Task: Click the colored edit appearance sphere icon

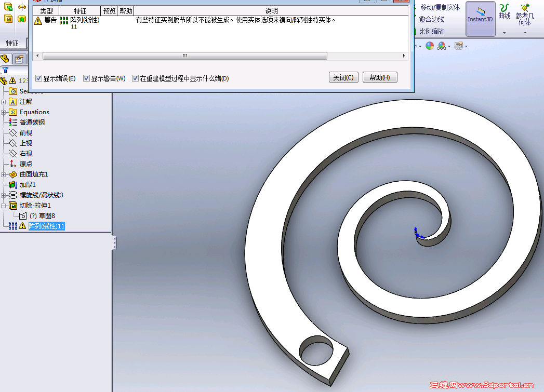Action: click(x=430, y=46)
